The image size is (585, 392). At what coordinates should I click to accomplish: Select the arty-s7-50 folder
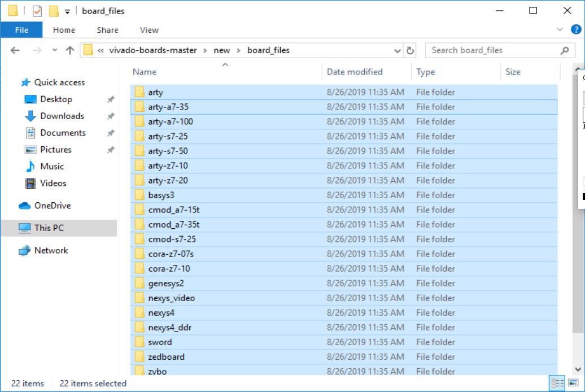[344, 151]
